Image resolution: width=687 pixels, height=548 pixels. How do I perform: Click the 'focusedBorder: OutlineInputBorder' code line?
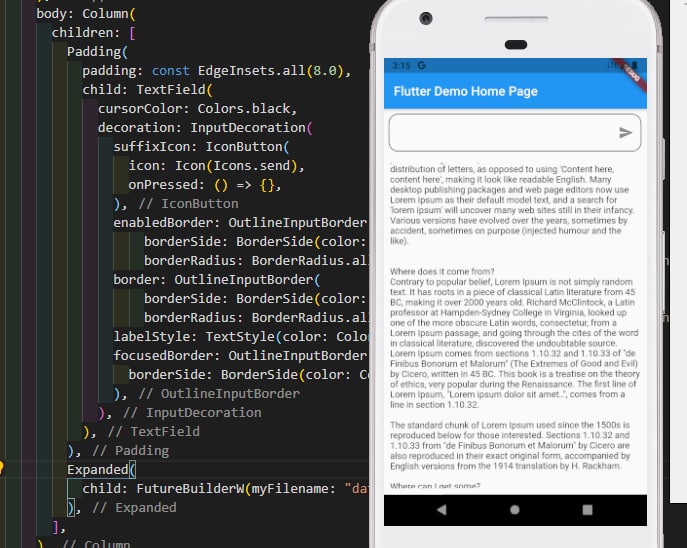pyautogui.click(x=240, y=355)
